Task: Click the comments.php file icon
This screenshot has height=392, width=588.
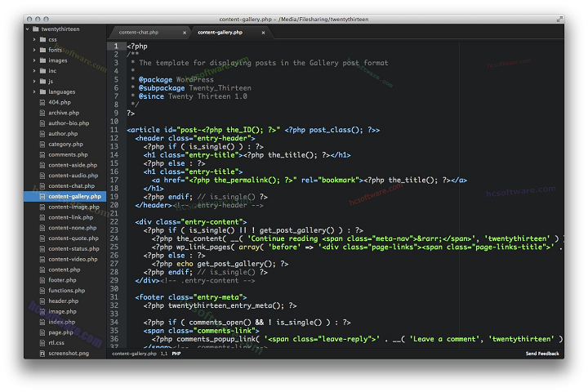Action: (42, 154)
